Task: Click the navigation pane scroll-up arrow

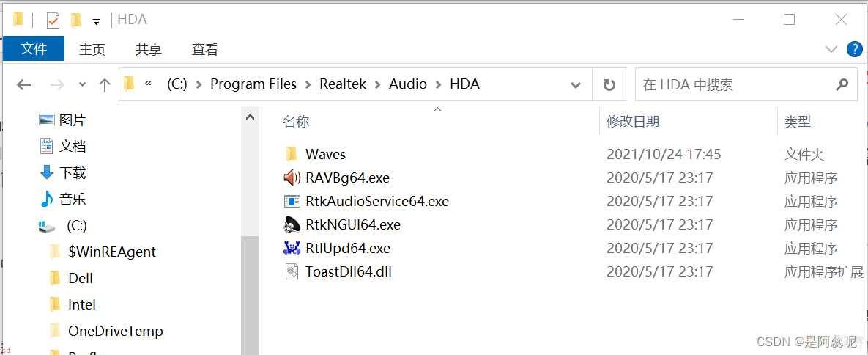Action: [x=250, y=117]
